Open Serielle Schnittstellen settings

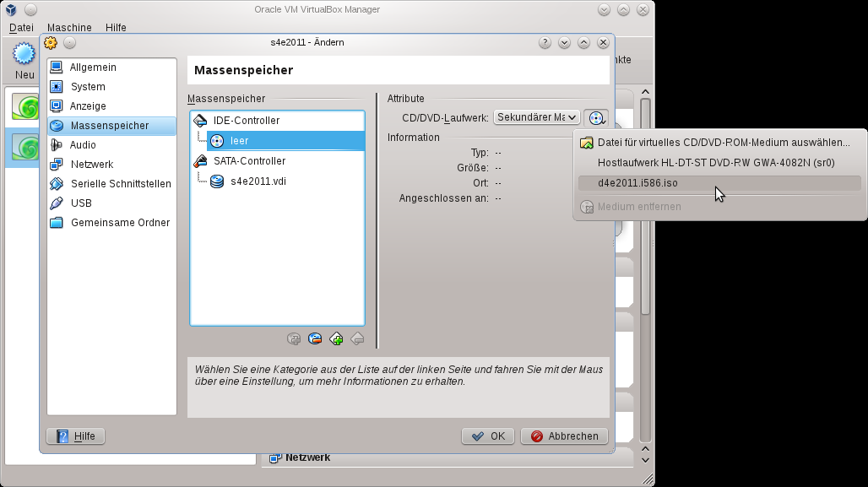(111, 184)
